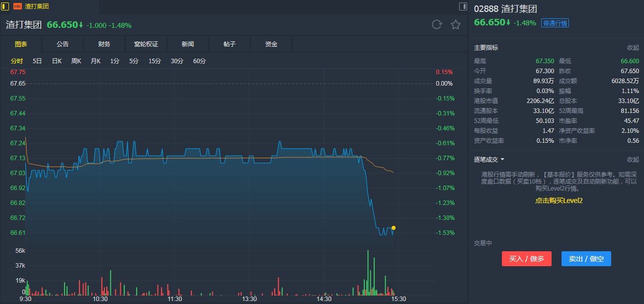Open the 窝轮权证 tab
Image resolution: width=644 pixels, height=304 pixels.
(146, 44)
